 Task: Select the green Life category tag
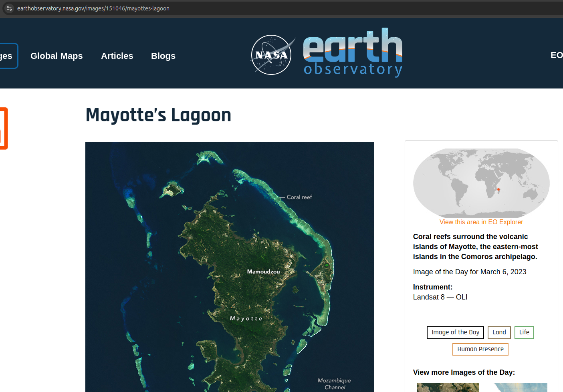[524, 332]
